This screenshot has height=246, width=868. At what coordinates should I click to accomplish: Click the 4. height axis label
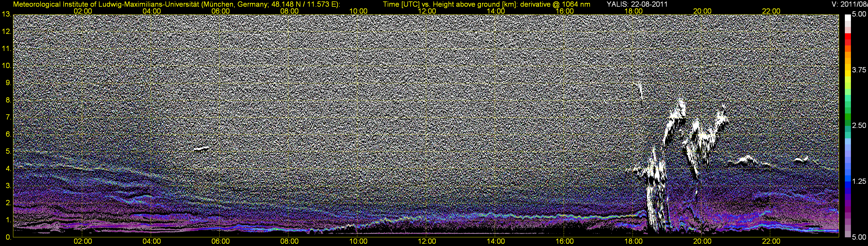pos(9,169)
